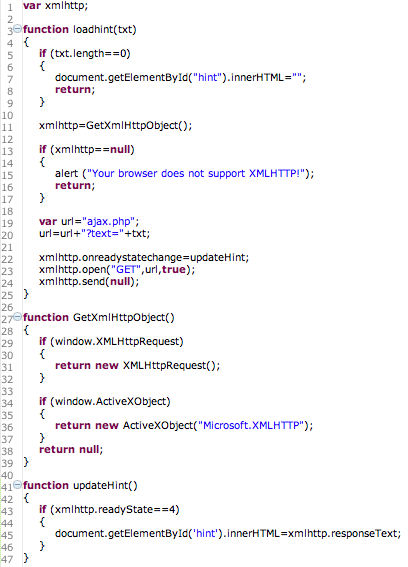Place cursor in "ajax.php" string
408x567 pixels.
click(x=109, y=221)
